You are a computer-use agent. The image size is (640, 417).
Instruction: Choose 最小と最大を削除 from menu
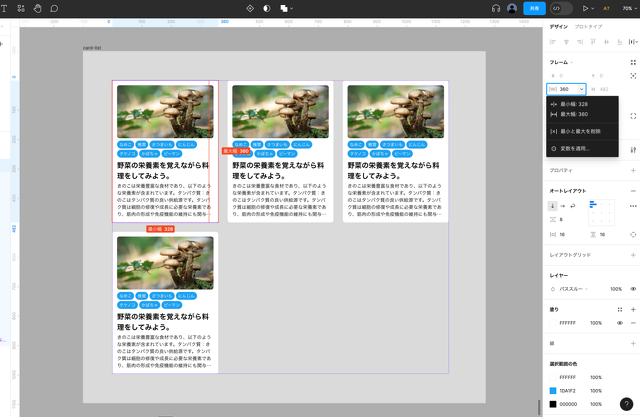(580, 131)
